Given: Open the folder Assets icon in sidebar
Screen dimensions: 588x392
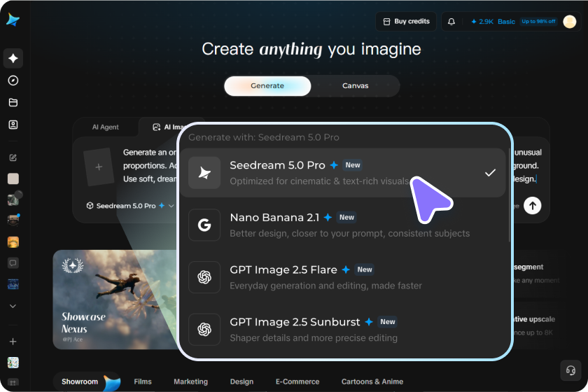Looking at the screenshot, I should tap(13, 102).
